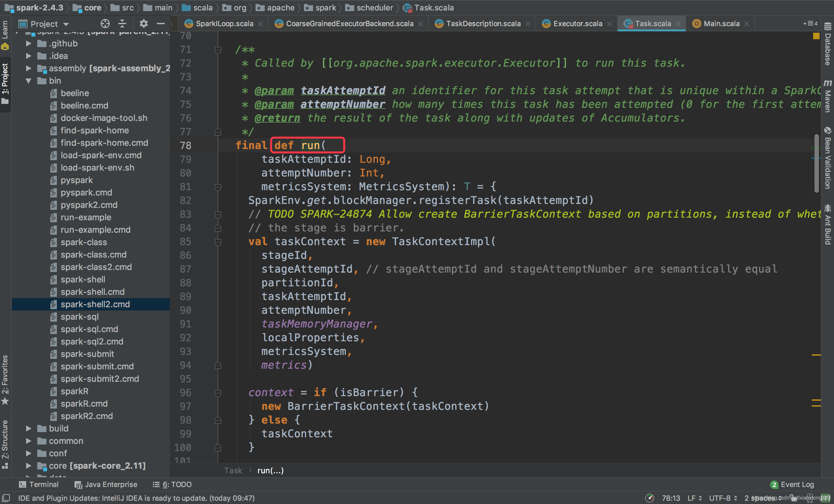Click the apache breadcrumb
This screenshot has height=504, width=834.
click(275, 8)
